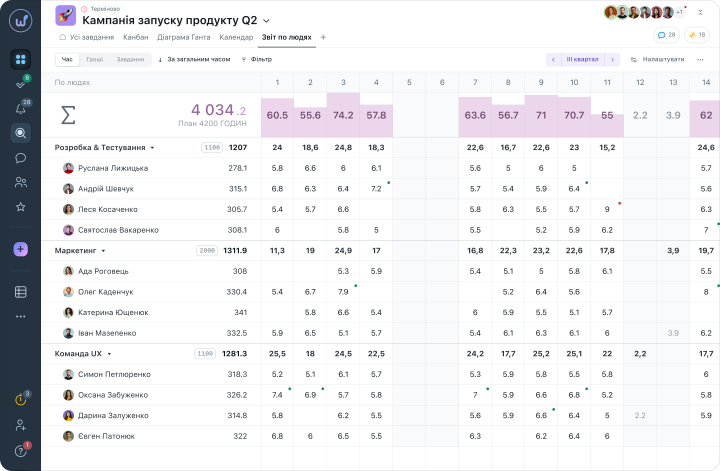Switch to the Діаграма Ганта tab
The width and height of the screenshot is (720, 471).
[184, 37]
